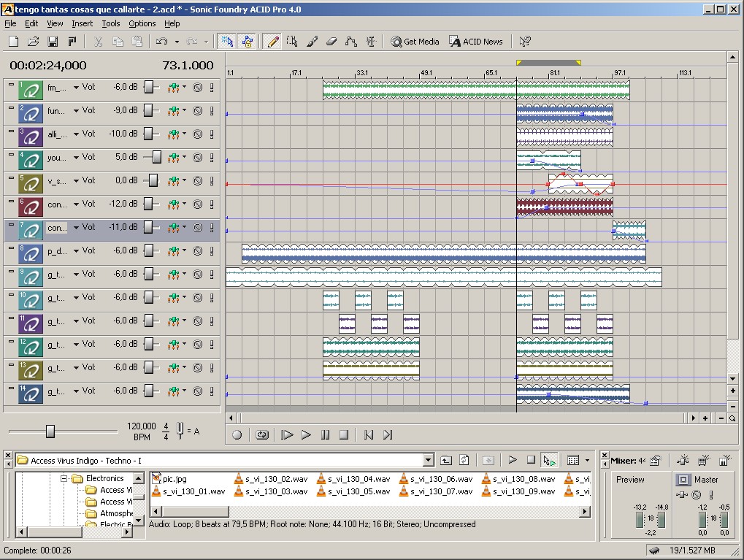Image resolution: width=744 pixels, height=560 pixels.
Task: Save the project with the floppy icon
Action: pyautogui.click(x=53, y=42)
